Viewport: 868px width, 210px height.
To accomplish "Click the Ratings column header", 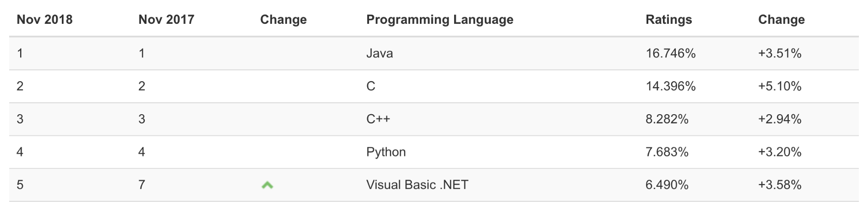I will click(669, 19).
